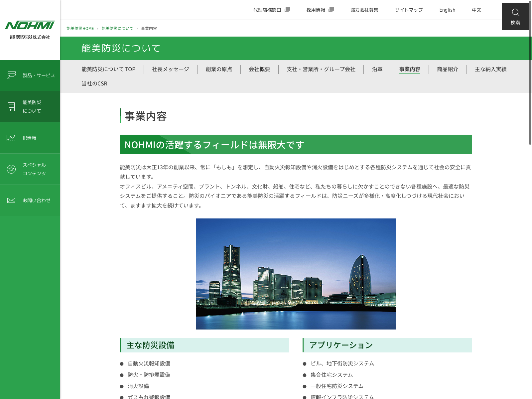Screen dimensions: 532x399
Task: Select 当社のCSR navigation item
Action: coord(94,83)
